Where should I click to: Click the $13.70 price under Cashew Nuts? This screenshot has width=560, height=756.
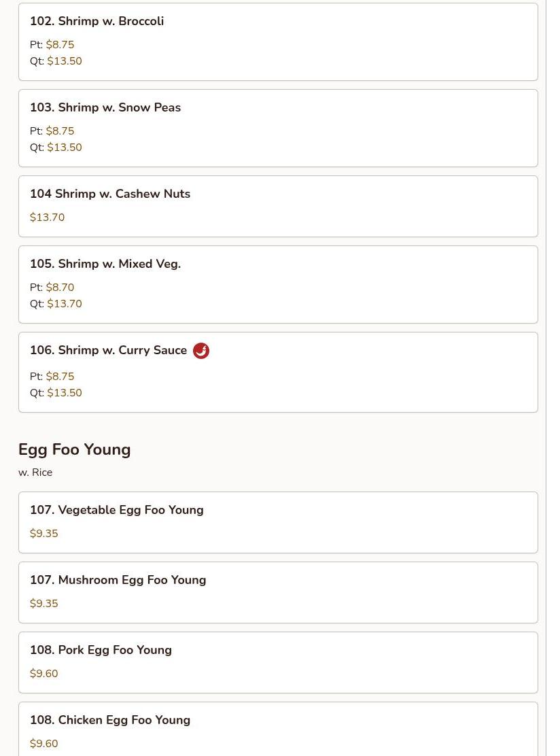click(x=47, y=218)
